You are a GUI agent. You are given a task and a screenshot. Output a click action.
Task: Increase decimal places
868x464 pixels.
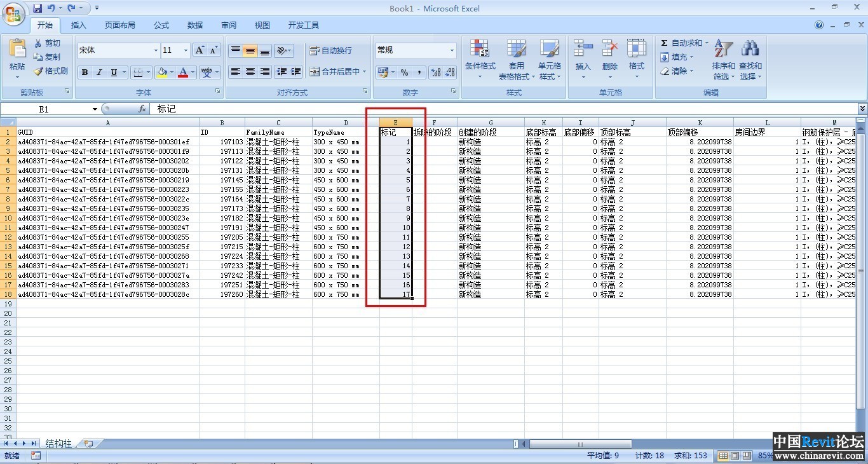[x=436, y=72]
